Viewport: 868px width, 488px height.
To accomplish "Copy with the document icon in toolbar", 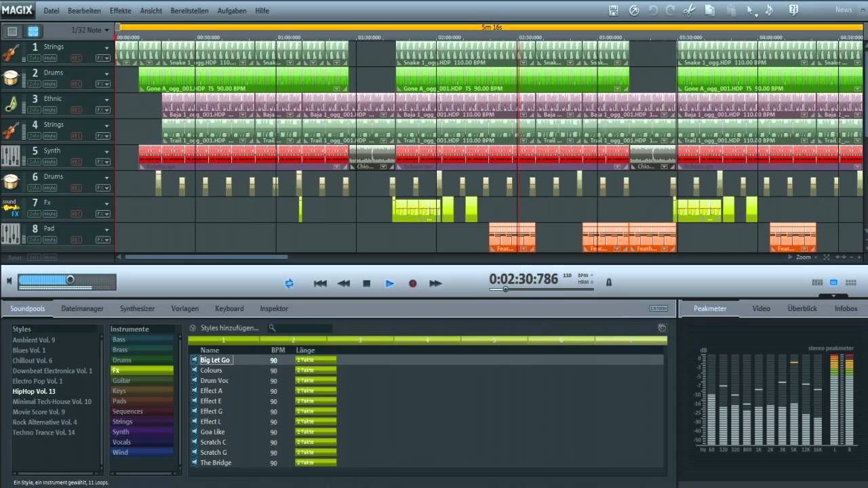I will (x=710, y=10).
